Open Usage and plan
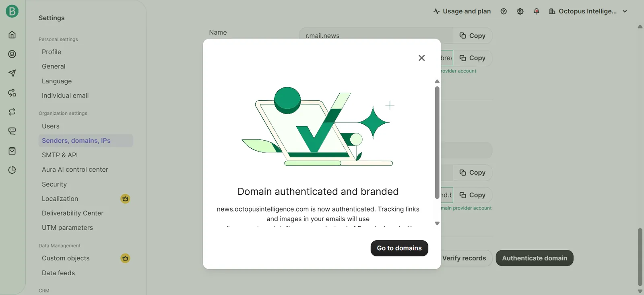 (x=462, y=11)
